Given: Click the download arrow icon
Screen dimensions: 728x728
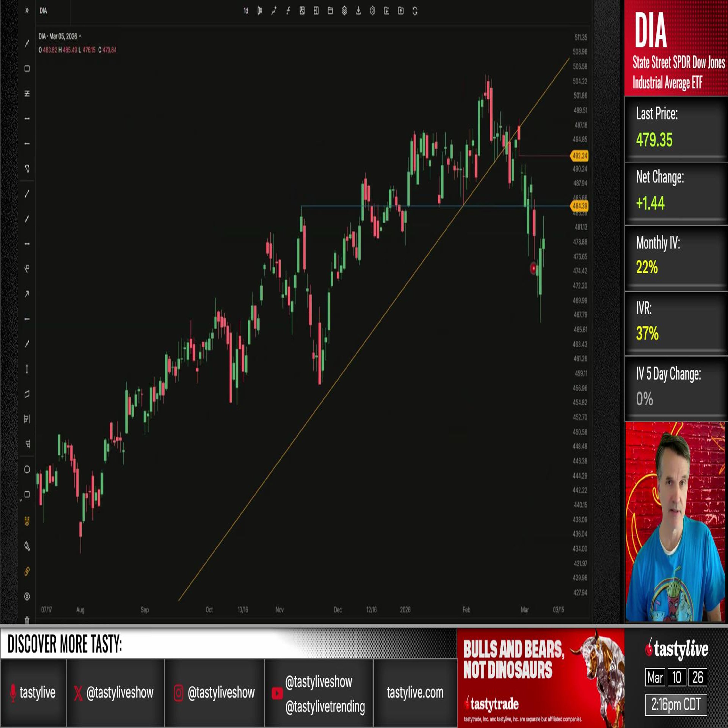Looking at the screenshot, I should (x=358, y=11).
